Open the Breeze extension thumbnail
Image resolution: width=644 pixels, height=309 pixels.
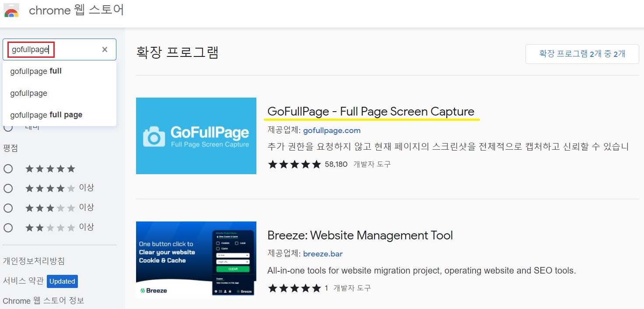pyautogui.click(x=196, y=260)
